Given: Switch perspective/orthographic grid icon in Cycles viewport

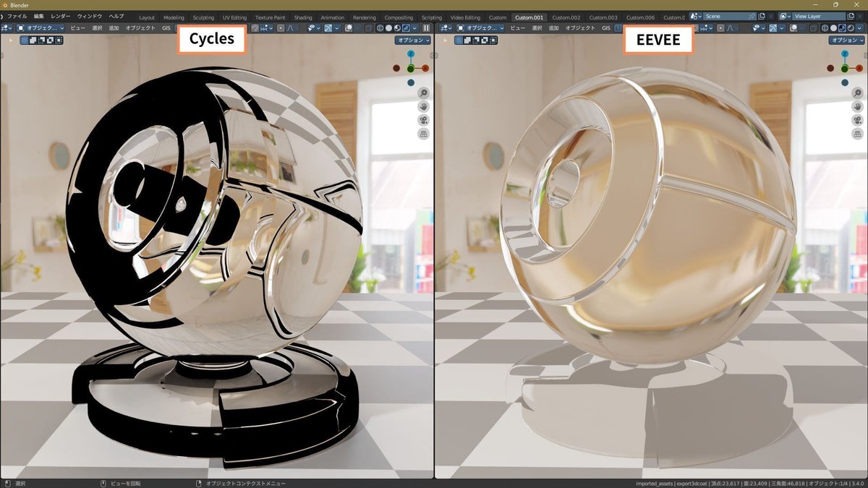Looking at the screenshot, I should tap(423, 134).
